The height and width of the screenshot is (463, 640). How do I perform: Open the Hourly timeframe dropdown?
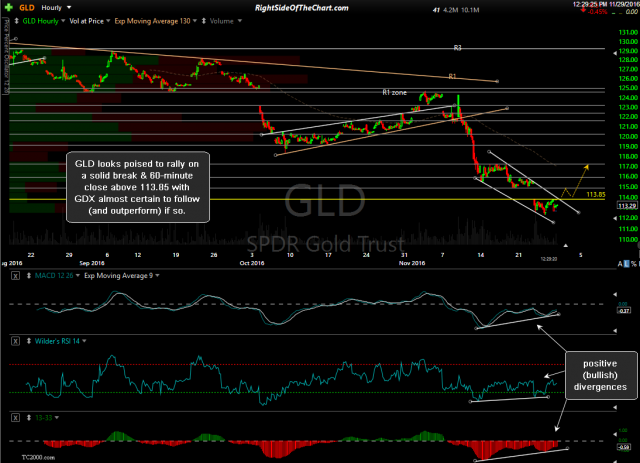coord(69,7)
